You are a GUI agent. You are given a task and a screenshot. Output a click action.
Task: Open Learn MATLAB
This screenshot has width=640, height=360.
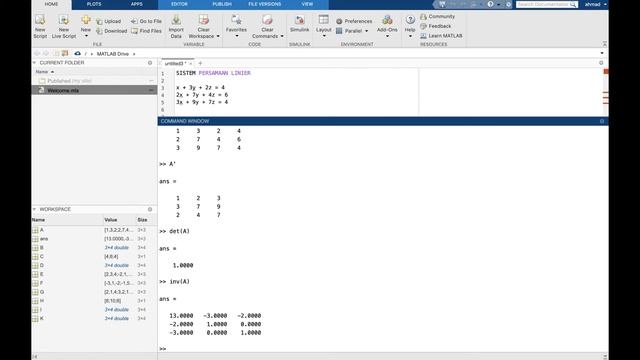(x=441, y=36)
